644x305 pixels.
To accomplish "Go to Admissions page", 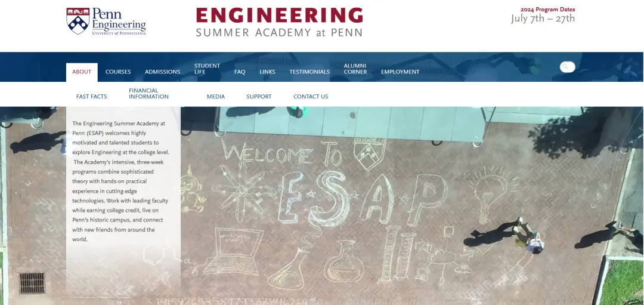I will pos(162,72).
